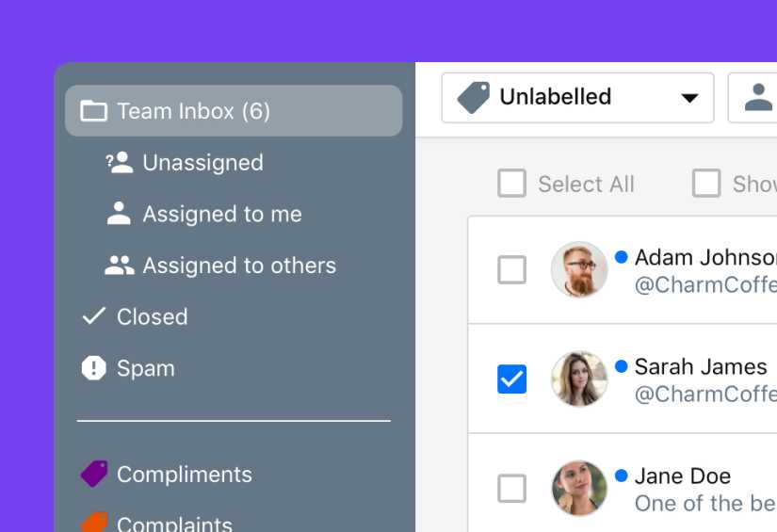Uncheck the Sarah James conversation checkbox
The height and width of the screenshot is (532, 777).
click(x=511, y=379)
